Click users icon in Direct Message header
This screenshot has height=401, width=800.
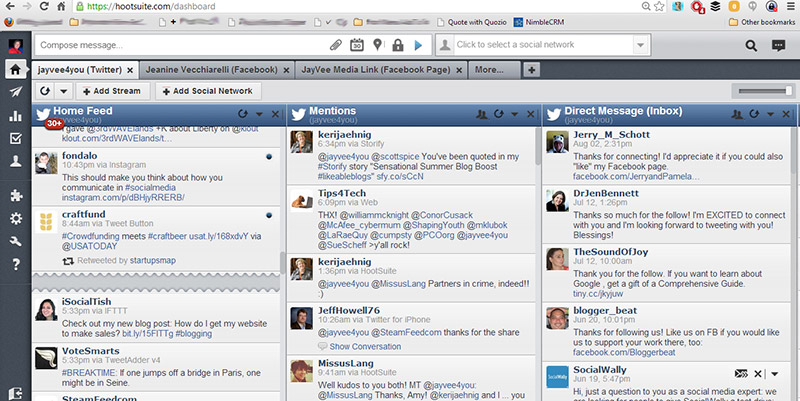coord(737,114)
